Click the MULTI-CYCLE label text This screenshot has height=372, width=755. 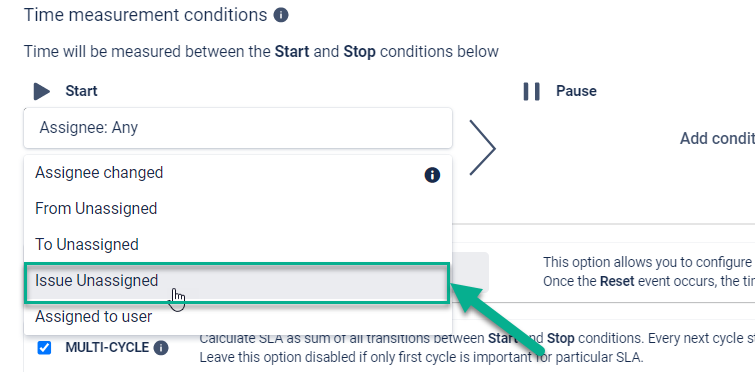(x=107, y=347)
